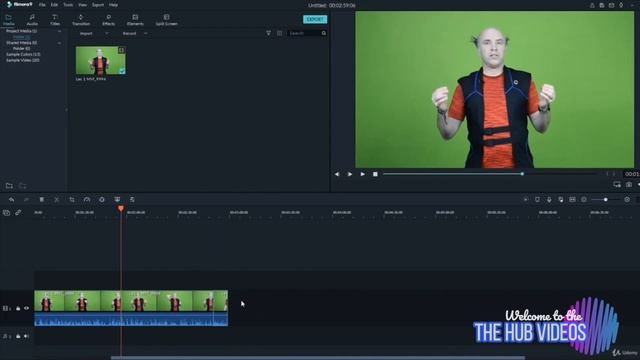The width and height of the screenshot is (640, 360).
Task: Click the render preview icon
Action: (x=526, y=200)
